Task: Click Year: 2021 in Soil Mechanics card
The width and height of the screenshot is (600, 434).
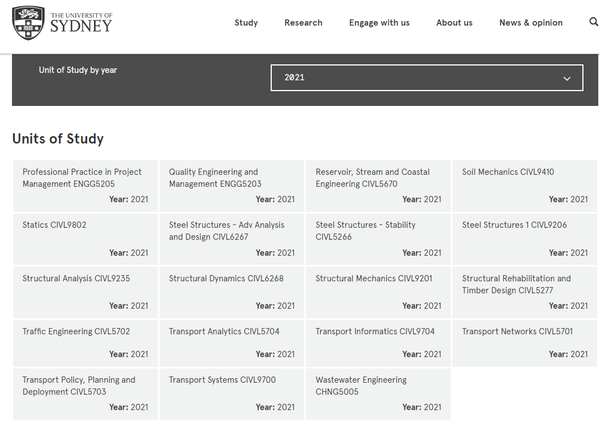Action: tap(568, 199)
